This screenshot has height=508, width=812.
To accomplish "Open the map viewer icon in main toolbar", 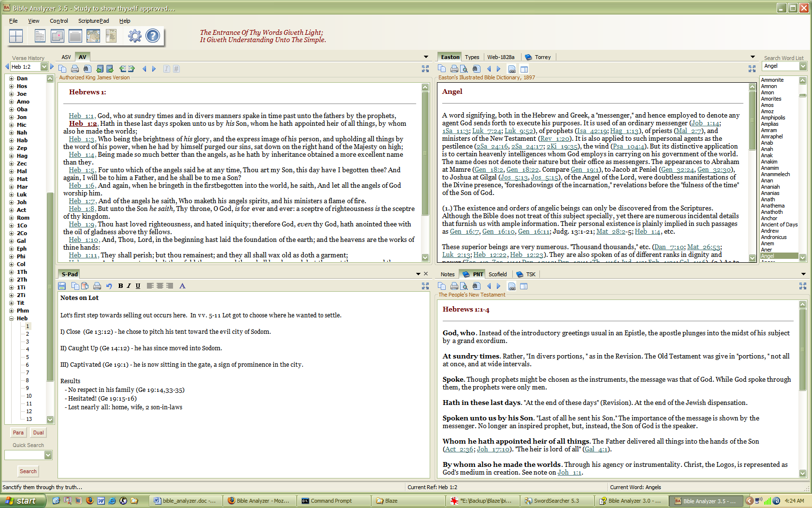I will pyautogui.click(x=93, y=36).
